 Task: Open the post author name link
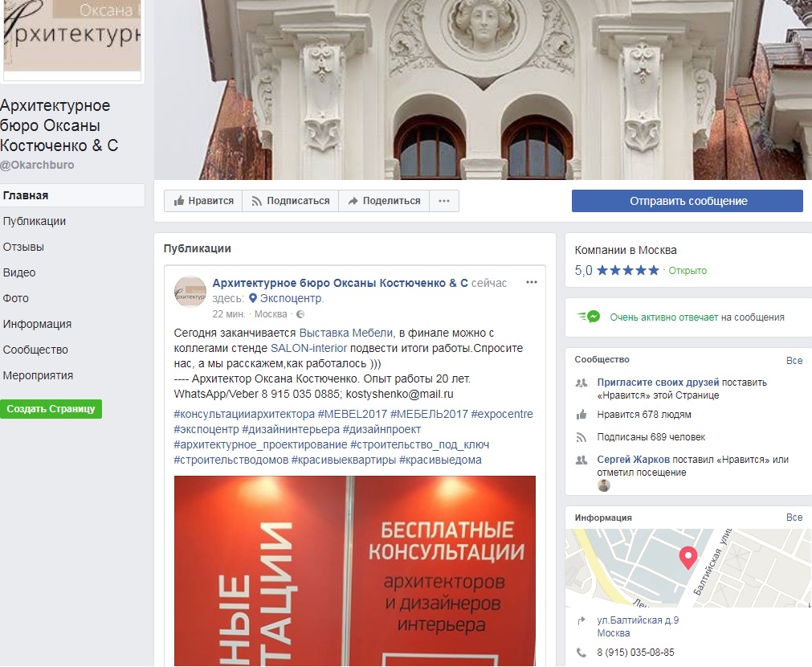coord(340,283)
